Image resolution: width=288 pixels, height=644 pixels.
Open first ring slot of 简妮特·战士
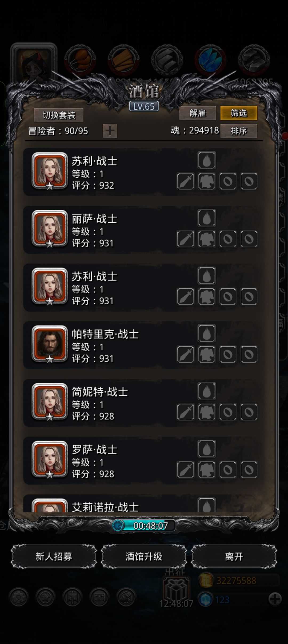(228, 412)
